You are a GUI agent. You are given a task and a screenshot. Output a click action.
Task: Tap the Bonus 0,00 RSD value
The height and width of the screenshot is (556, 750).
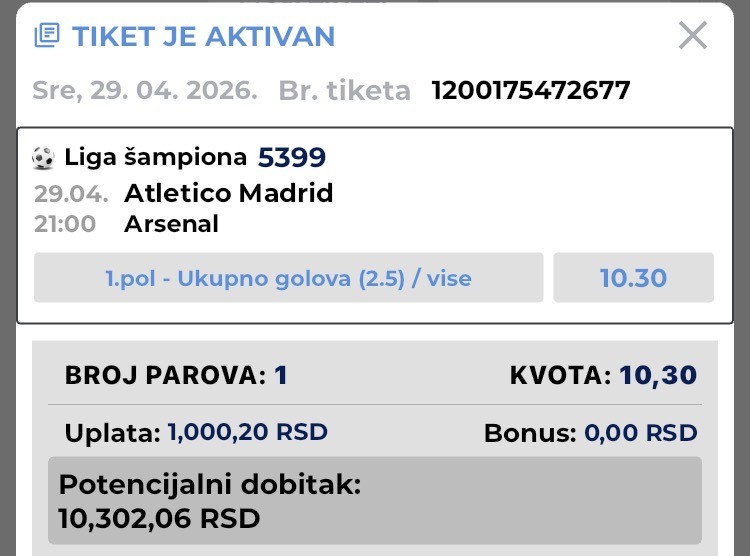pos(590,433)
